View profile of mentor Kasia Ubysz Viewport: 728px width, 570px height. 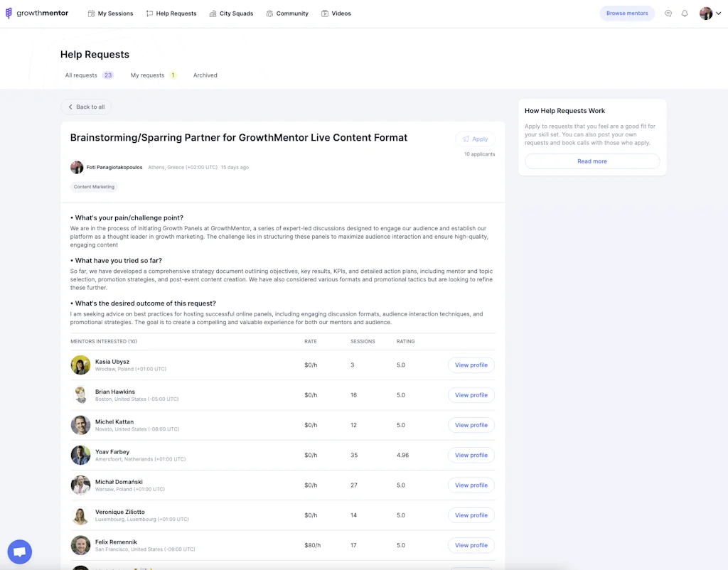pyautogui.click(x=471, y=365)
